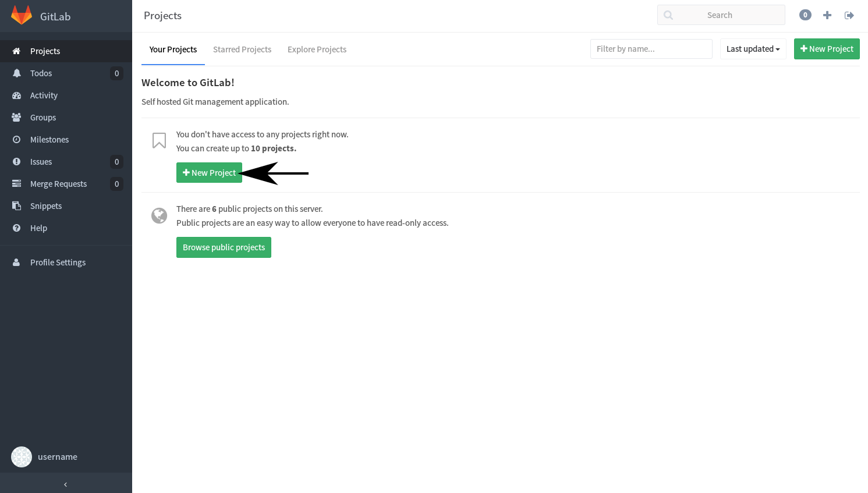Focus the Filter by name field

click(651, 49)
